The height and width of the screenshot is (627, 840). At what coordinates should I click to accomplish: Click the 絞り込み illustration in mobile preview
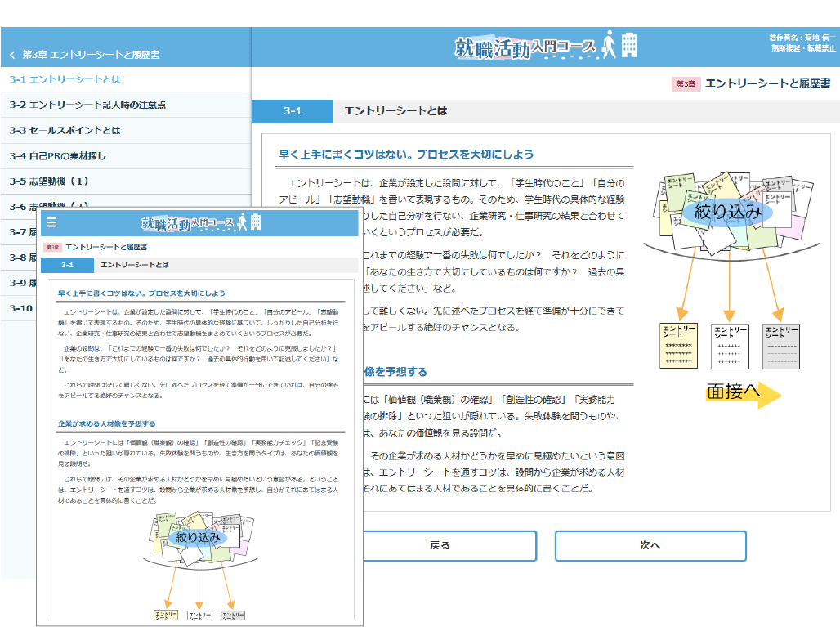(198, 537)
